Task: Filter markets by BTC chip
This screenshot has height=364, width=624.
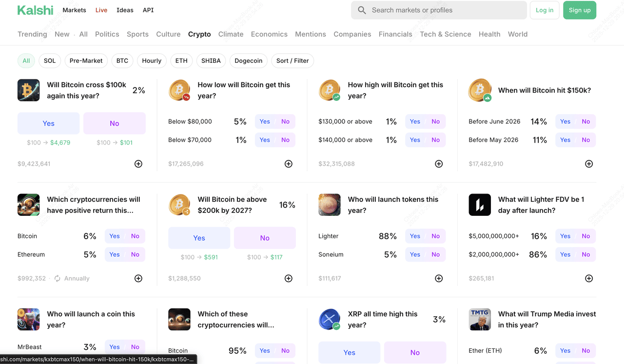Action: pyautogui.click(x=122, y=60)
